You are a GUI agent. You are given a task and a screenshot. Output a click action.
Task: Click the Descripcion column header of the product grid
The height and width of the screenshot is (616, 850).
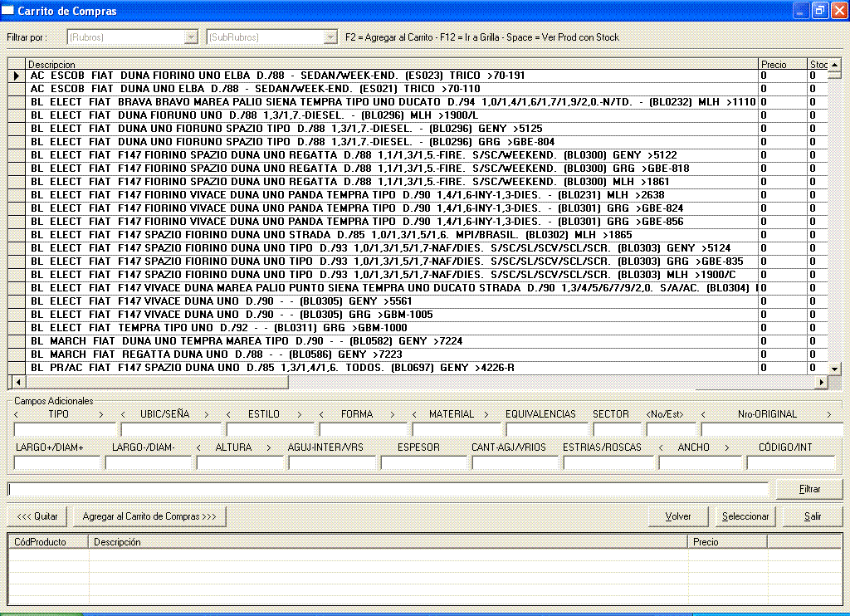[x=392, y=64]
